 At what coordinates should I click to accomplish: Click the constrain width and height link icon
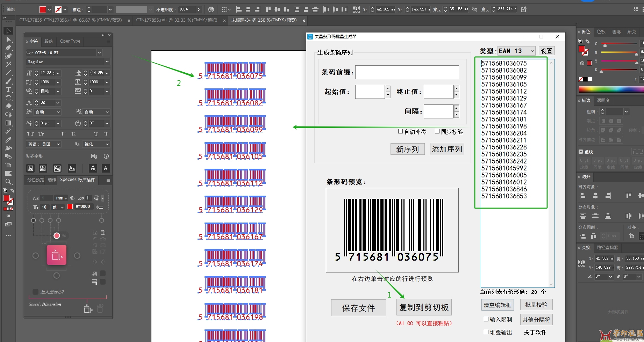[475, 9]
